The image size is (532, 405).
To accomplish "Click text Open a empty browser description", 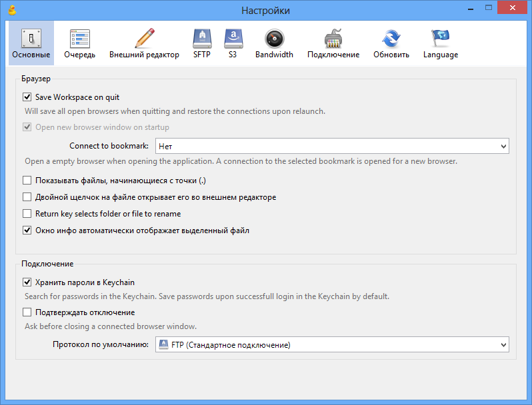I will tap(241, 161).
